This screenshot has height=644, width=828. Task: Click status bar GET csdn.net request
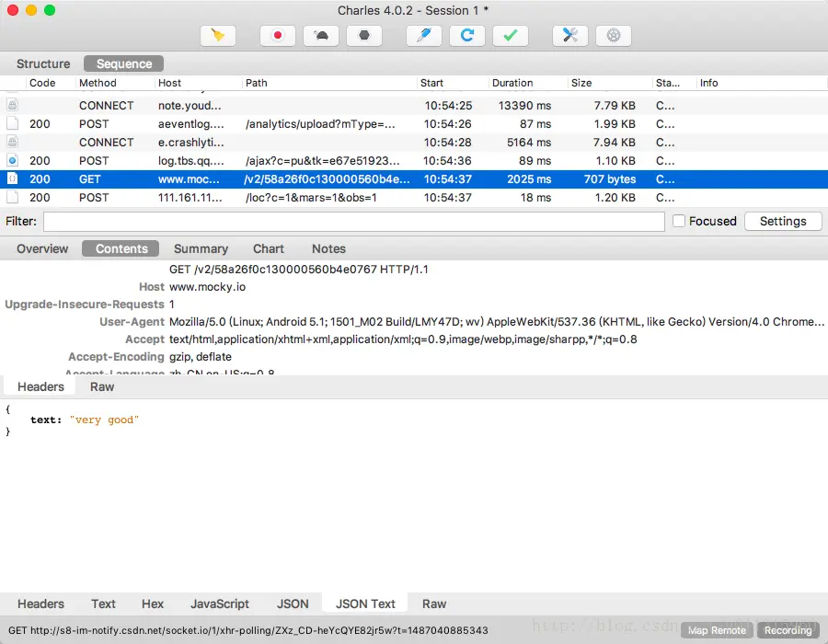point(248,630)
